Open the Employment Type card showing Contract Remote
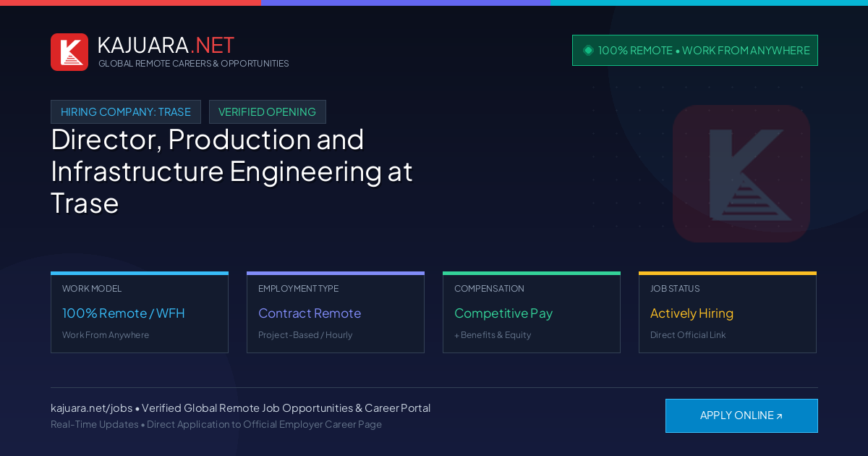This screenshot has width=868, height=456. click(x=336, y=313)
